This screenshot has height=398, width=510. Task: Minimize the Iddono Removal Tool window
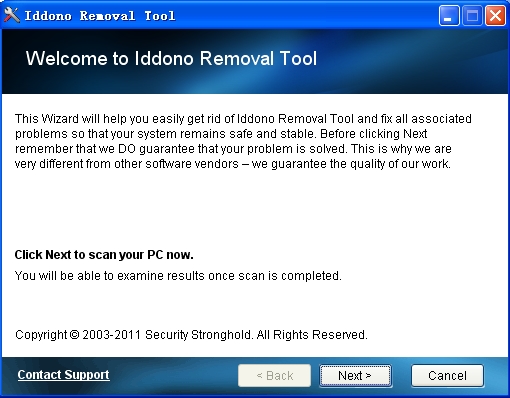click(449, 16)
